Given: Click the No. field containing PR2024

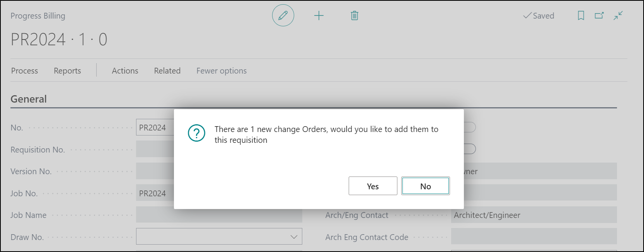Looking at the screenshot, I should click(155, 128).
